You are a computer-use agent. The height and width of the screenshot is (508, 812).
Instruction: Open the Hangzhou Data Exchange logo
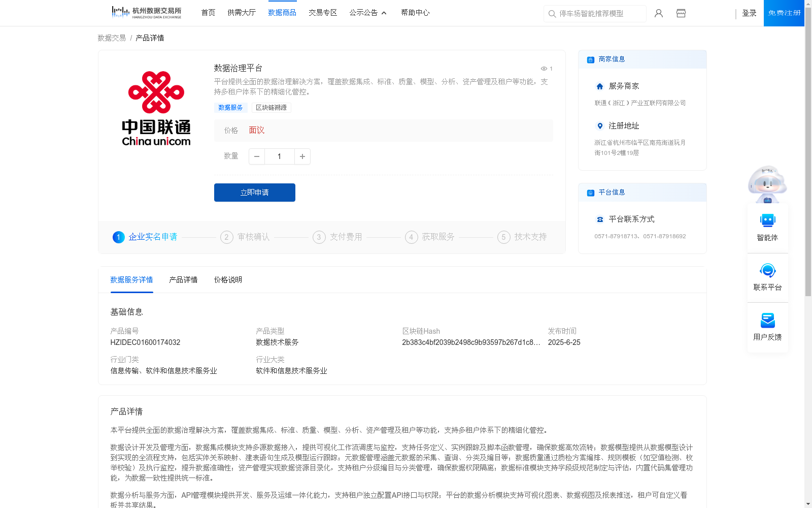(147, 13)
